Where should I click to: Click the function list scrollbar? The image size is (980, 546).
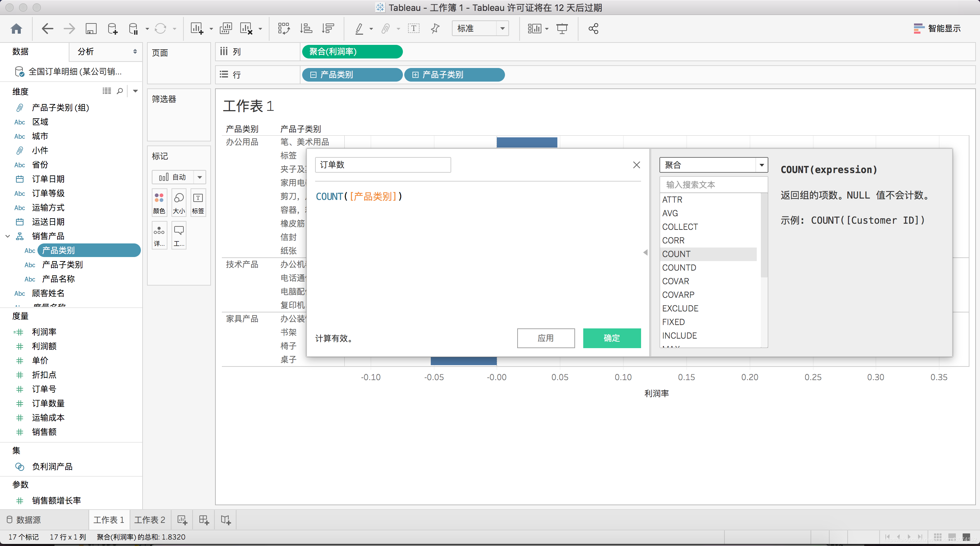point(764,236)
